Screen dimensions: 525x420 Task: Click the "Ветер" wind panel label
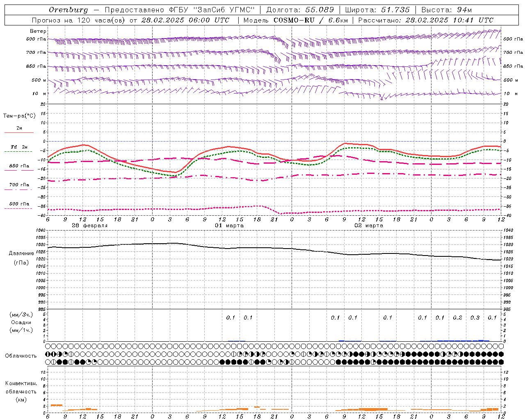pos(38,31)
